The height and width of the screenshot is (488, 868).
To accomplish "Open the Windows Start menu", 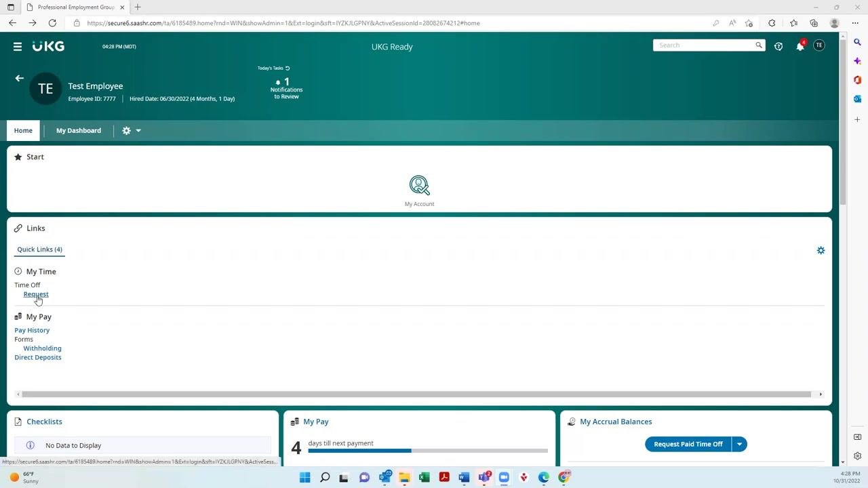I will point(305,477).
